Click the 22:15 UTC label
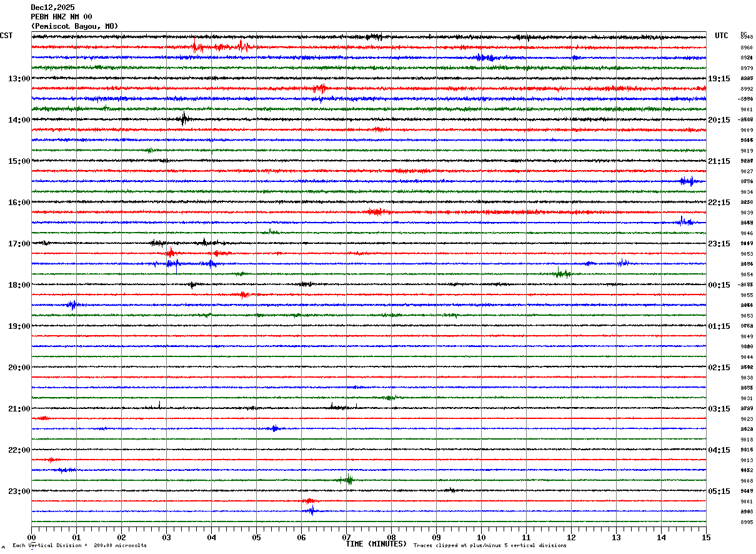Screen dimensions: 756x554 tap(719, 203)
